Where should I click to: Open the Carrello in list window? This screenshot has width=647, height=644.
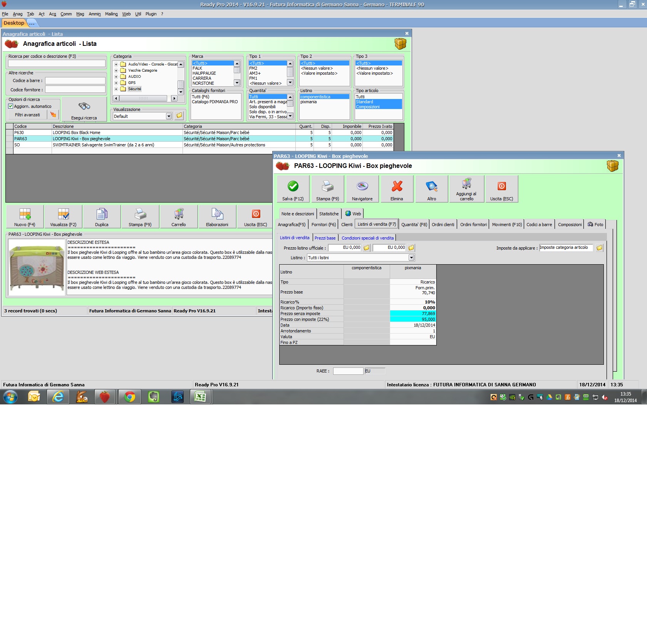tap(179, 216)
